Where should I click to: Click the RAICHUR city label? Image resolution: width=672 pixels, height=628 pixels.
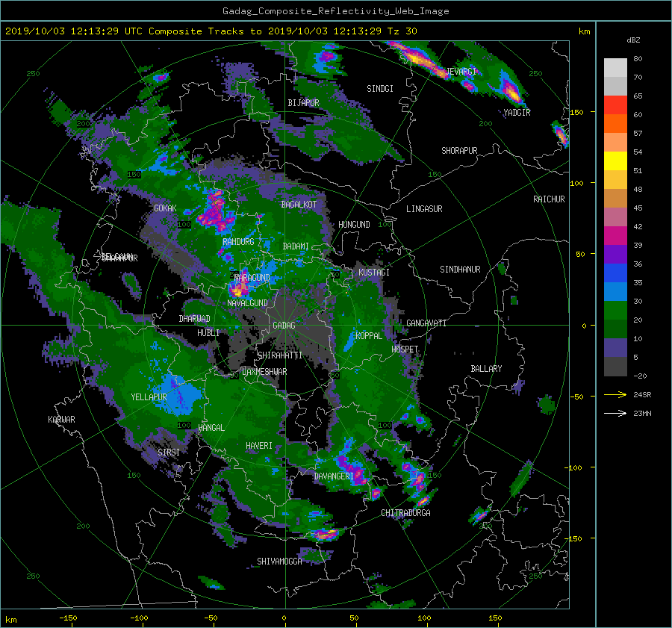pos(549,199)
